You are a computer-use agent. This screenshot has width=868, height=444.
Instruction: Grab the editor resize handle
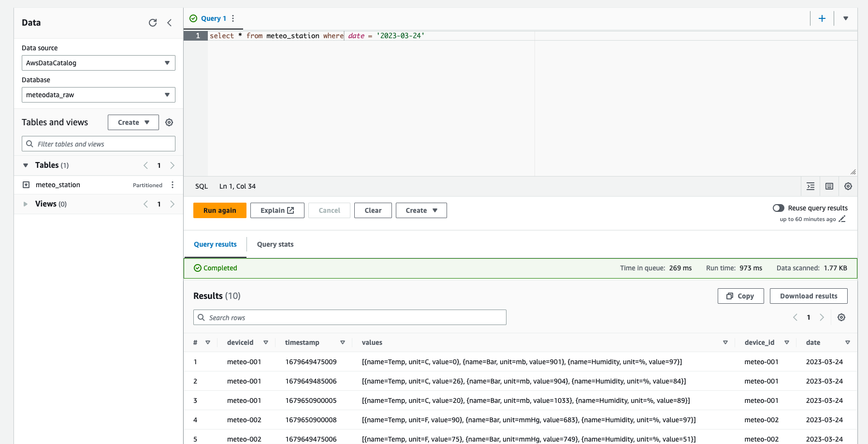click(853, 172)
